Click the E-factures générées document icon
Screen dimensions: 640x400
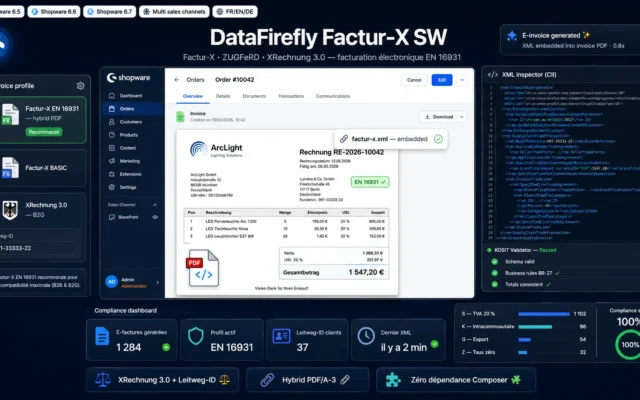click(x=102, y=336)
